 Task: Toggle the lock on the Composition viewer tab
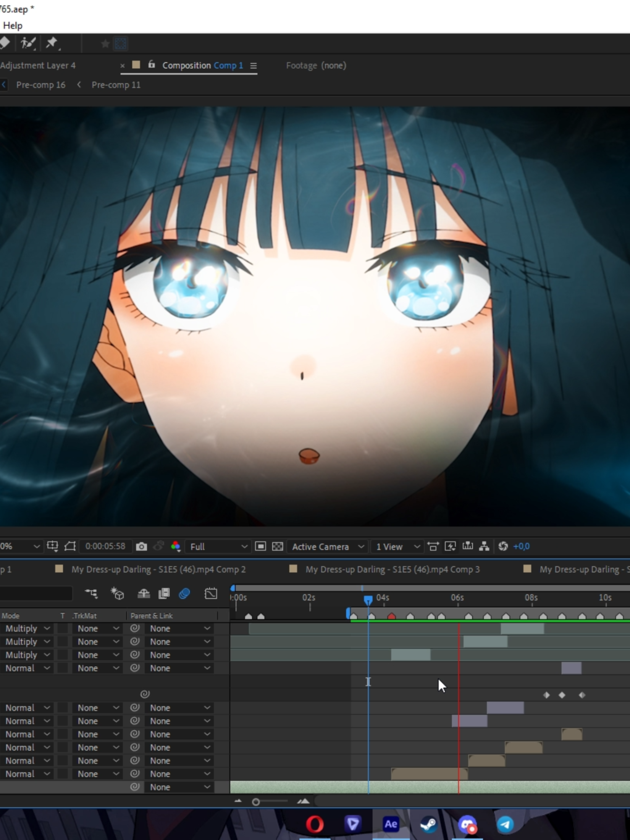click(x=152, y=65)
